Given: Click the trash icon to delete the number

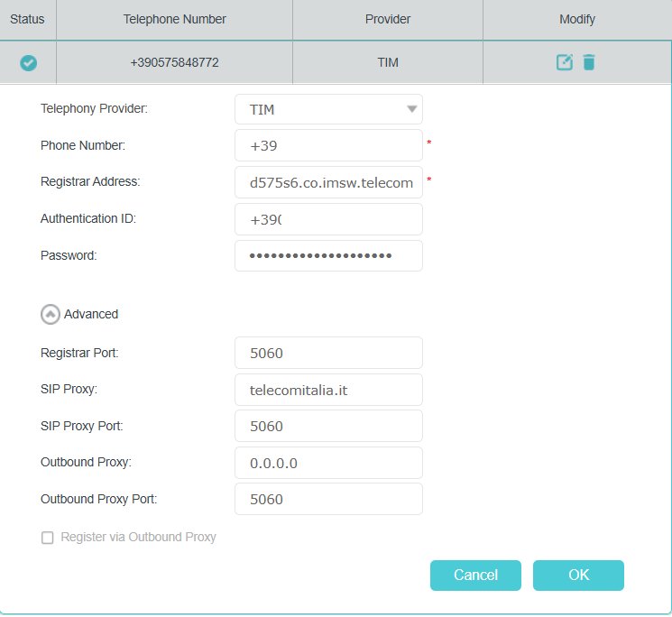Looking at the screenshot, I should coord(588,62).
